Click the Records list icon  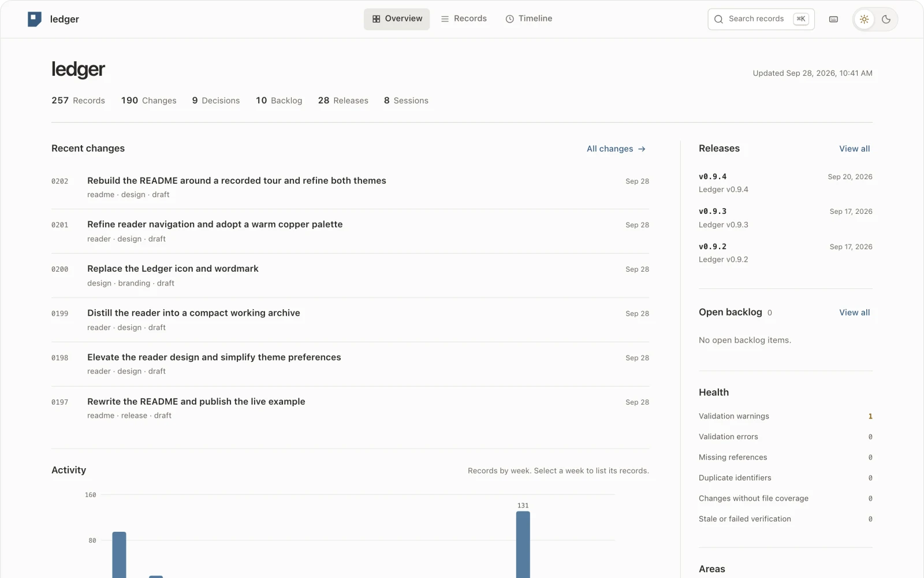tap(445, 19)
